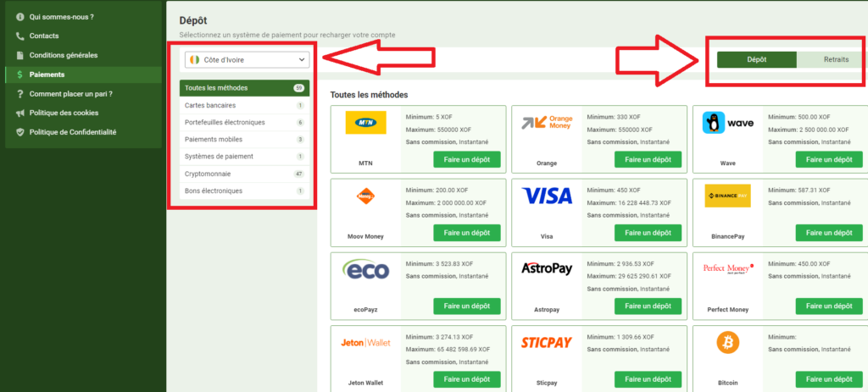The image size is (868, 392).
Task: Click Faire un dépôt for Perfect Money
Action: [829, 306]
